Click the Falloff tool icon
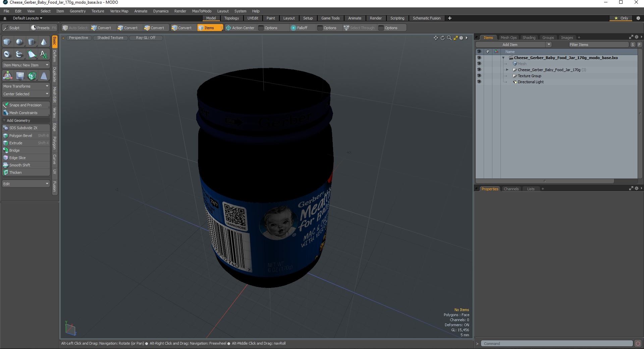The height and width of the screenshot is (349, 644). point(293,28)
